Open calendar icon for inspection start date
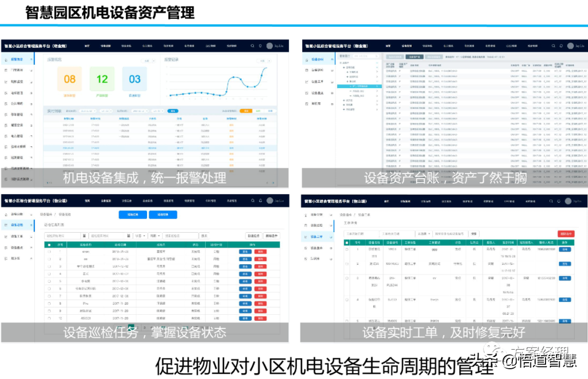This screenshot has height=379, width=588. (84, 235)
